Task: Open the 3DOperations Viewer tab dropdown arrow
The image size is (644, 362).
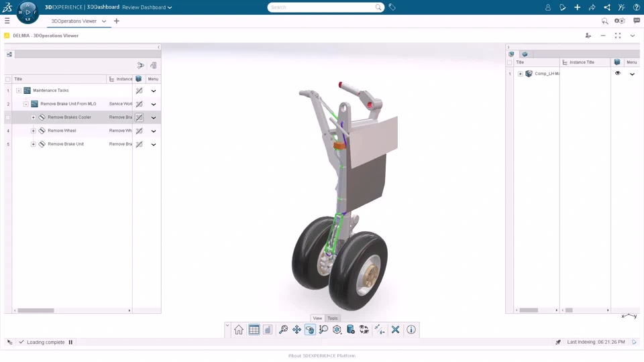Action: 104,21
